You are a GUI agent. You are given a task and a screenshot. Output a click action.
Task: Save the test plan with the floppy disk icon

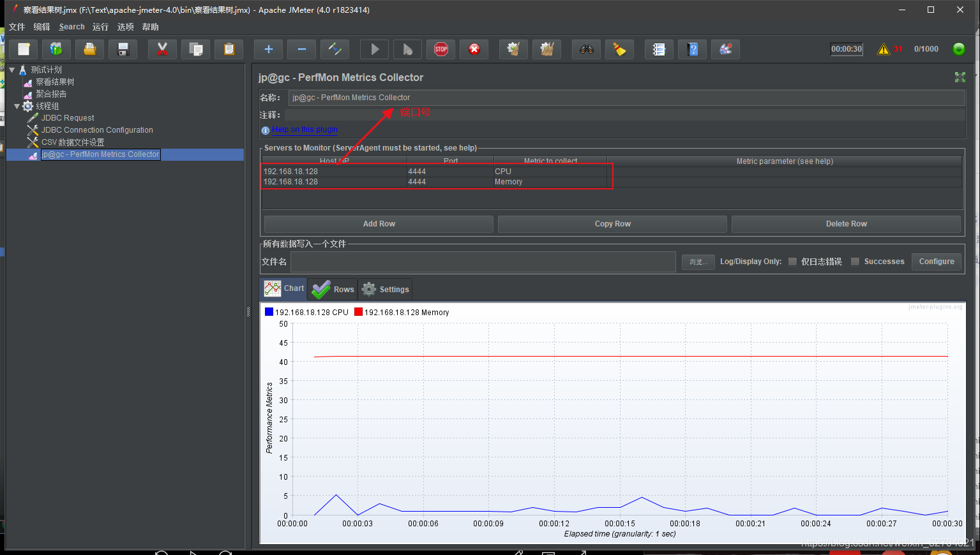point(123,49)
